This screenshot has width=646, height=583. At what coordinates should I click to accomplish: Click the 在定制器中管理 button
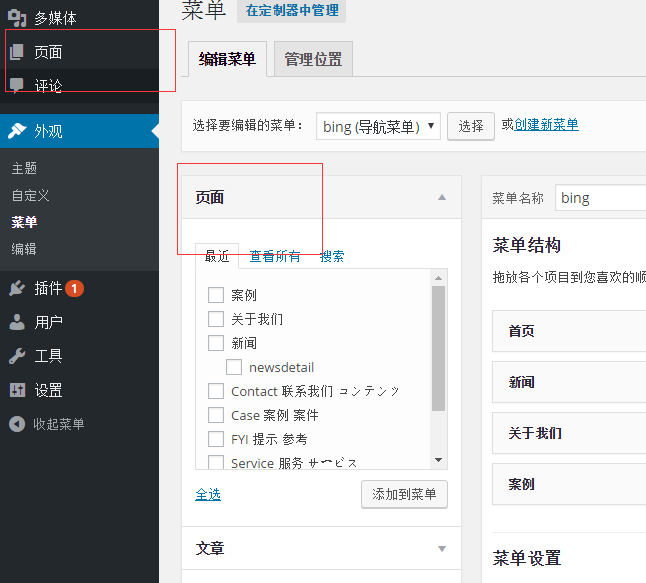pyautogui.click(x=292, y=10)
